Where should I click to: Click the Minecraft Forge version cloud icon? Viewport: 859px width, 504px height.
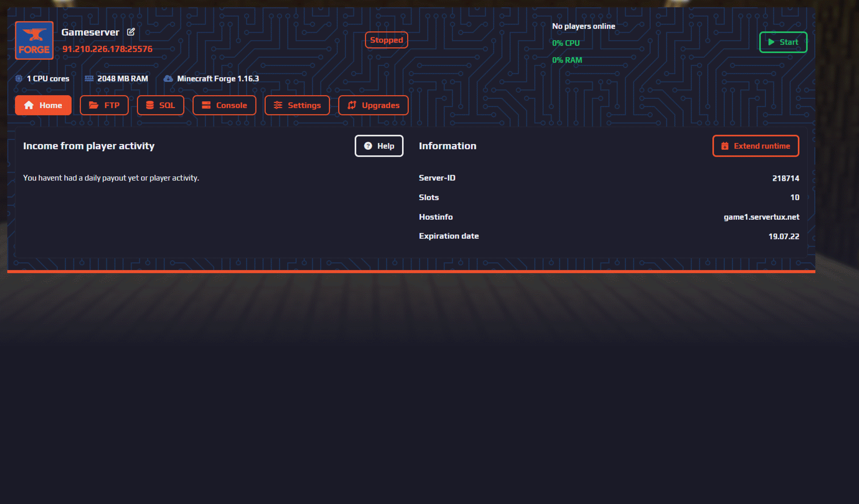[168, 79]
